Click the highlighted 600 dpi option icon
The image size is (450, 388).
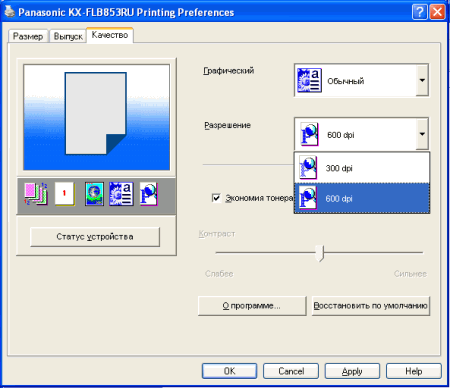click(x=308, y=198)
